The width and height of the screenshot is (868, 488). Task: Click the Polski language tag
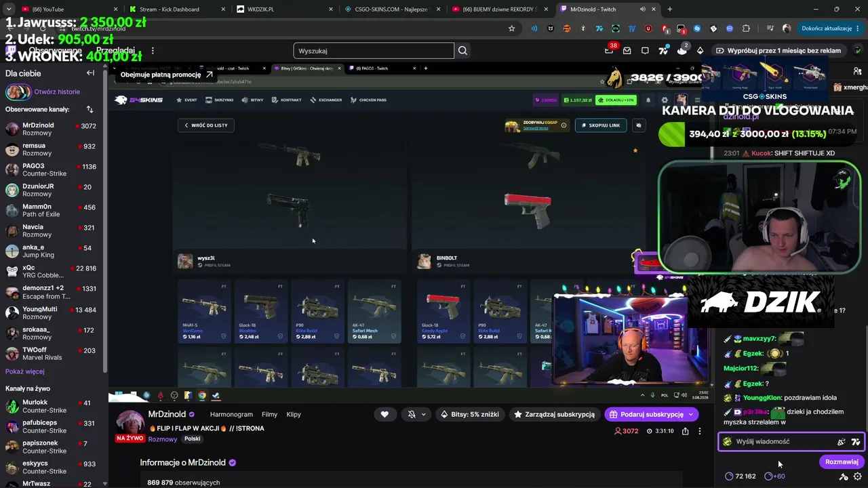(193, 439)
